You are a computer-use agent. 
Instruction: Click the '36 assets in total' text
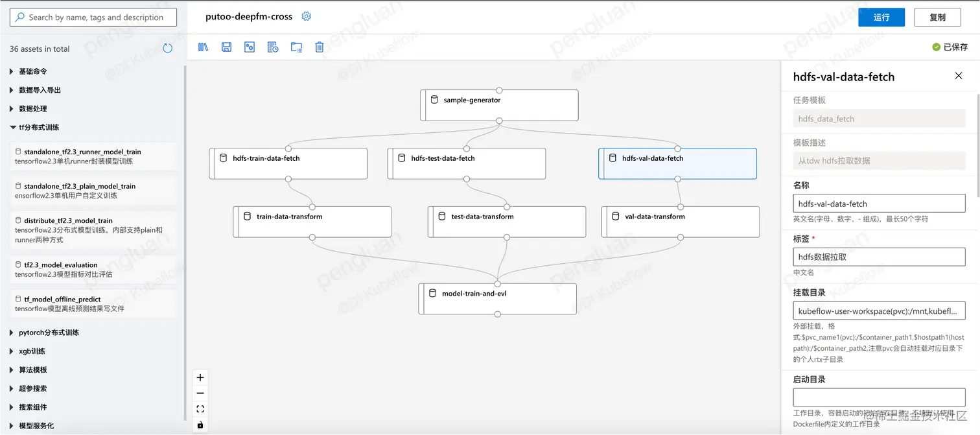click(40, 49)
